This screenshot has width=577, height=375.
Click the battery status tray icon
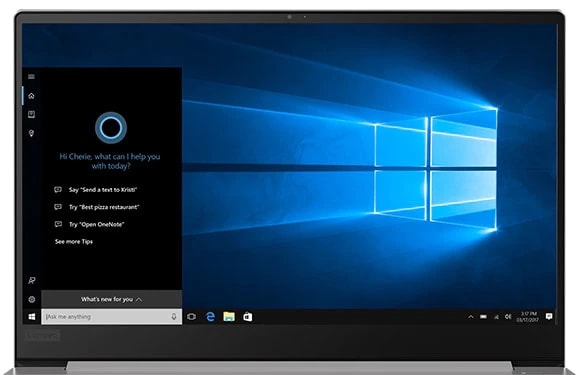(x=483, y=316)
